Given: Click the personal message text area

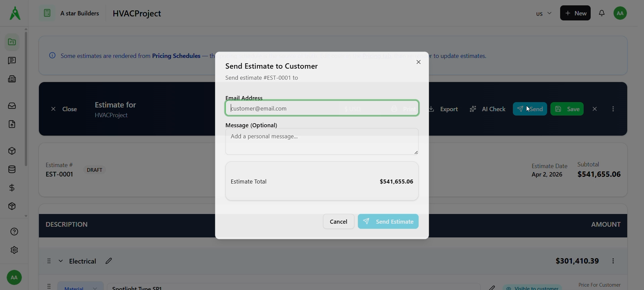Looking at the screenshot, I should 322,141.
